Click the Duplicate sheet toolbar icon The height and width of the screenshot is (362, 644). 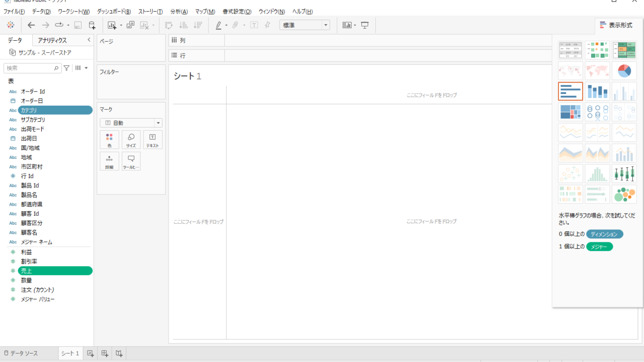pos(130,25)
